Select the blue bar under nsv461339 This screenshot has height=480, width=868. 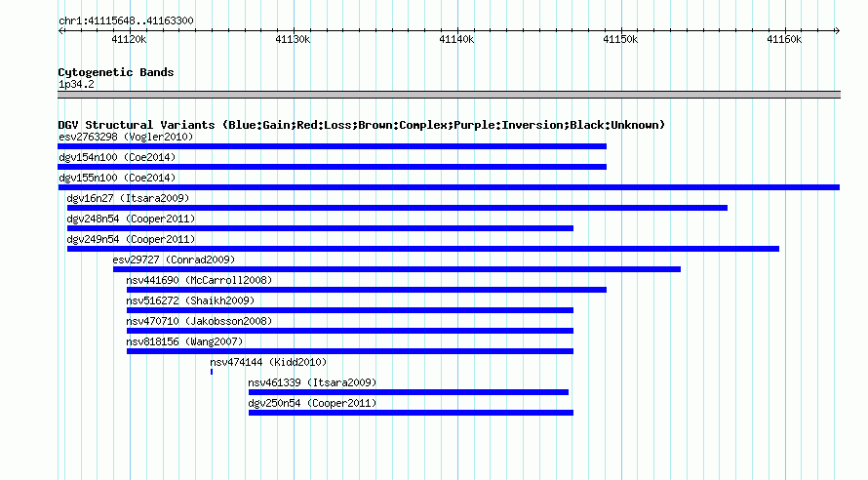click(409, 392)
